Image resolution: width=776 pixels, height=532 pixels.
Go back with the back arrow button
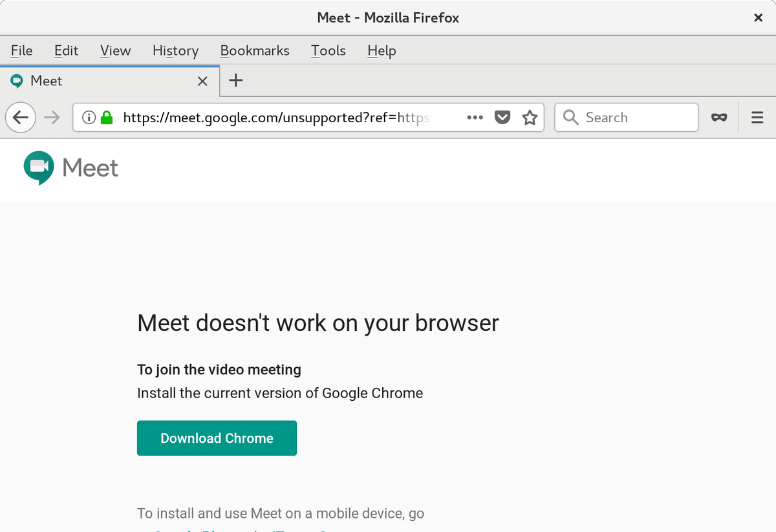coord(21,118)
